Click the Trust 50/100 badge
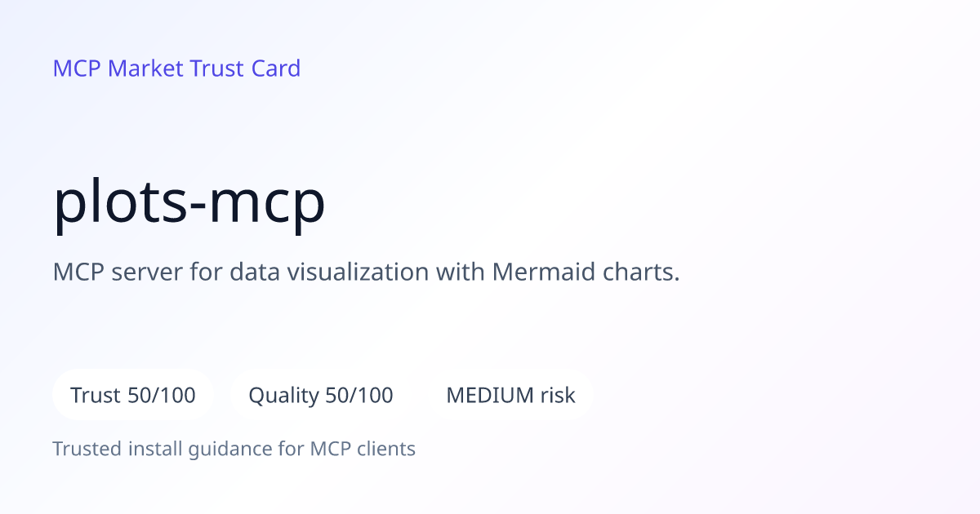Image resolution: width=980 pixels, height=514 pixels. pyautogui.click(x=133, y=396)
